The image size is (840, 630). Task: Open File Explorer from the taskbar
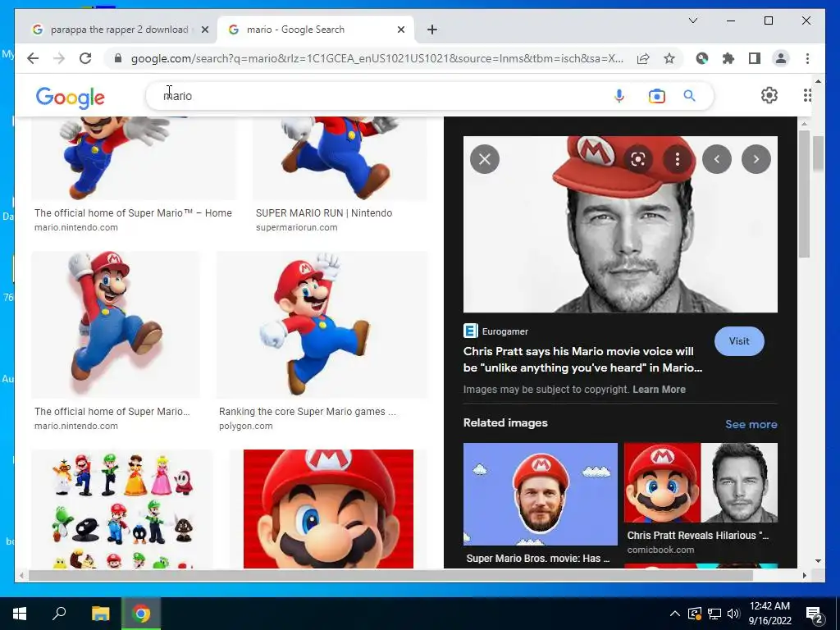(x=100, y=614)
